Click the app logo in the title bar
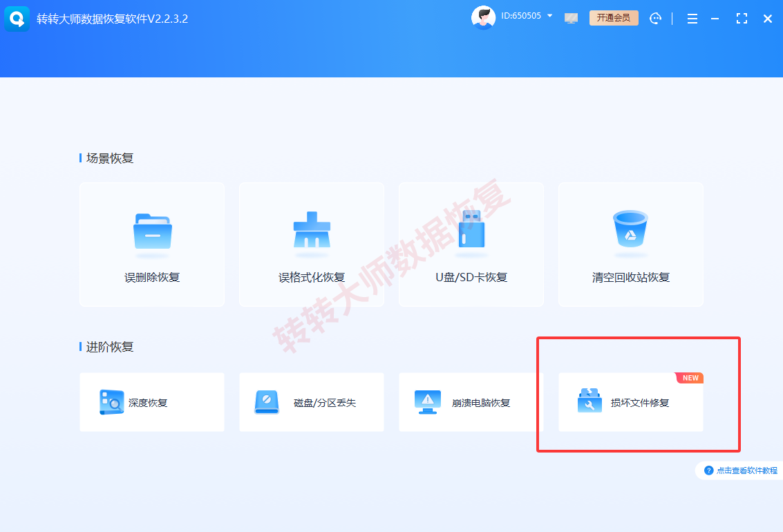Viewport: 783px width, 532px height. 17,19
